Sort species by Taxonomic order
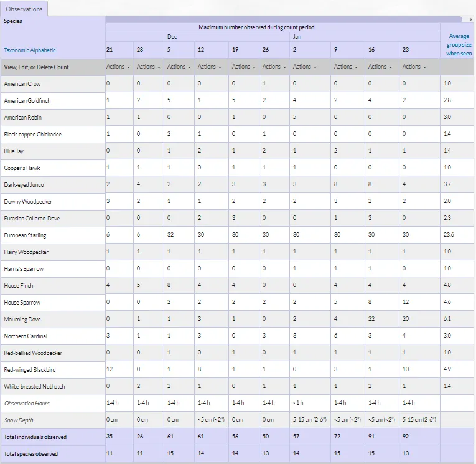Screen dimensions: 476x464 [17, 50]
